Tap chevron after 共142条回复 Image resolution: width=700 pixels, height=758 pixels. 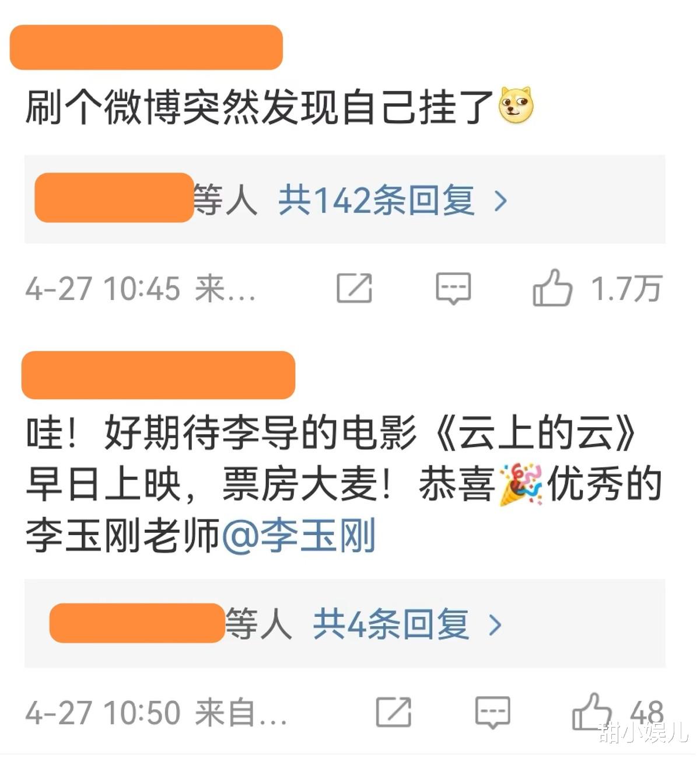pyautogui.click(x=501, y=201)
